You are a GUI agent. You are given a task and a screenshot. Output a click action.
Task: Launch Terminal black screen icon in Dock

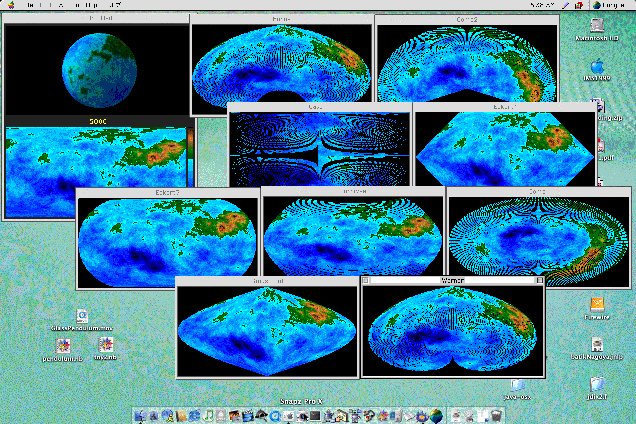(315, 416)
